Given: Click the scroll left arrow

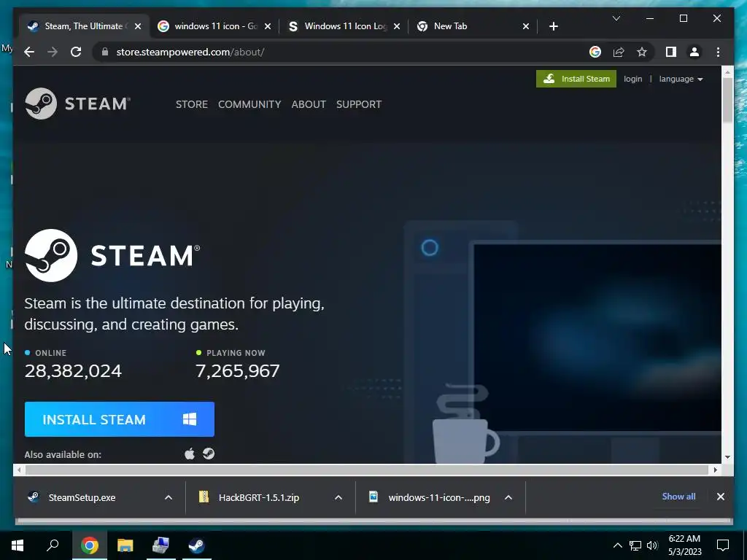Looking at the screenshot, I should coord(18,470).
